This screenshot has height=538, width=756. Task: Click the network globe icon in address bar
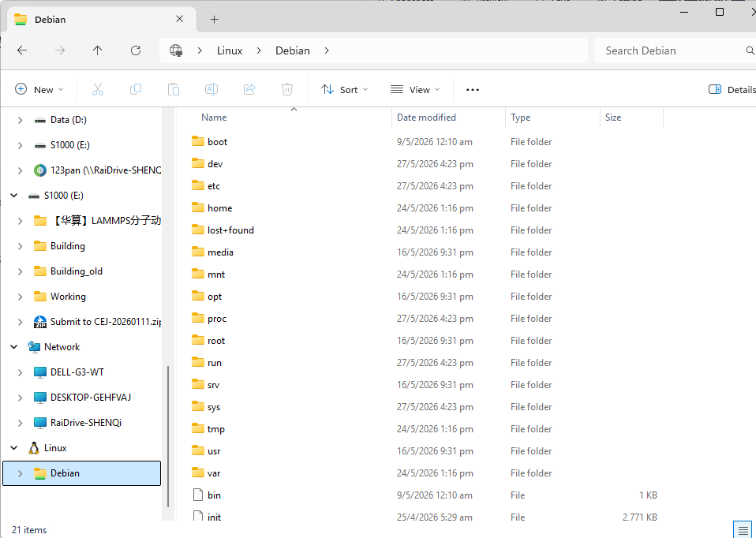pos(176,50)
